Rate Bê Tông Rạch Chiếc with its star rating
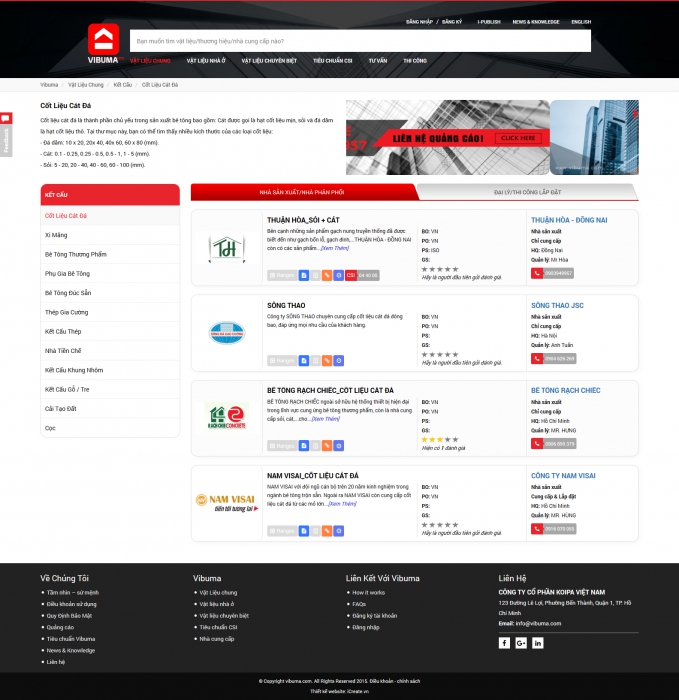This screenshot has height=700, width=679. click(x=440, y=440)
